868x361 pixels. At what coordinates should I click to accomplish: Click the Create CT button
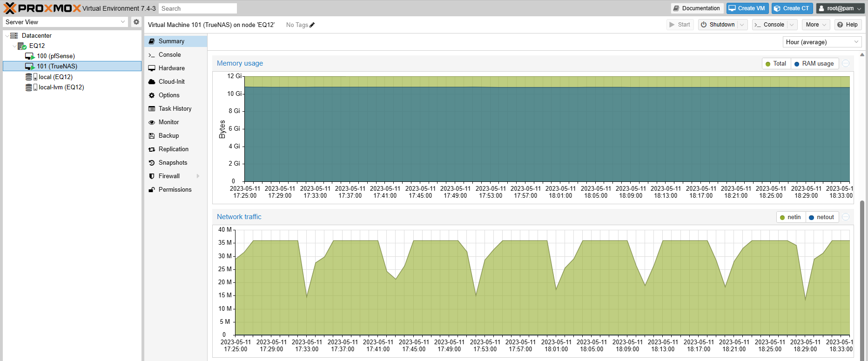(x=792, y=8)
